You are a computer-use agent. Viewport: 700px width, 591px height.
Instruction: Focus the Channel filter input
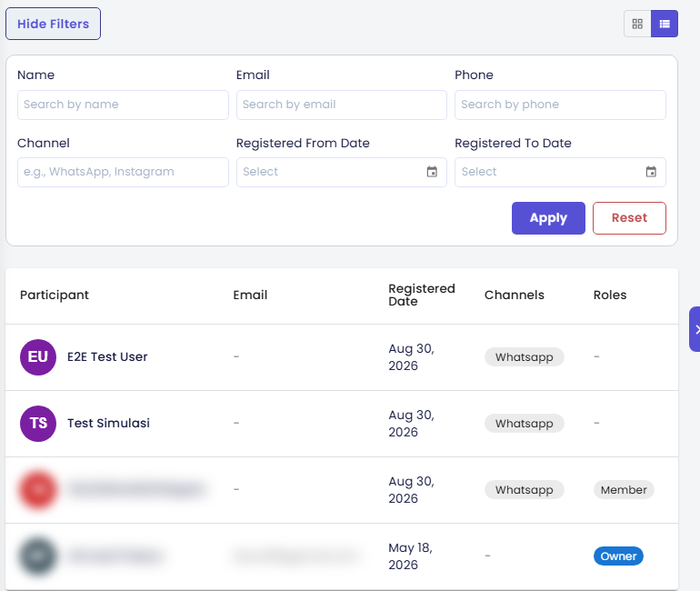[x=123, y=172]
